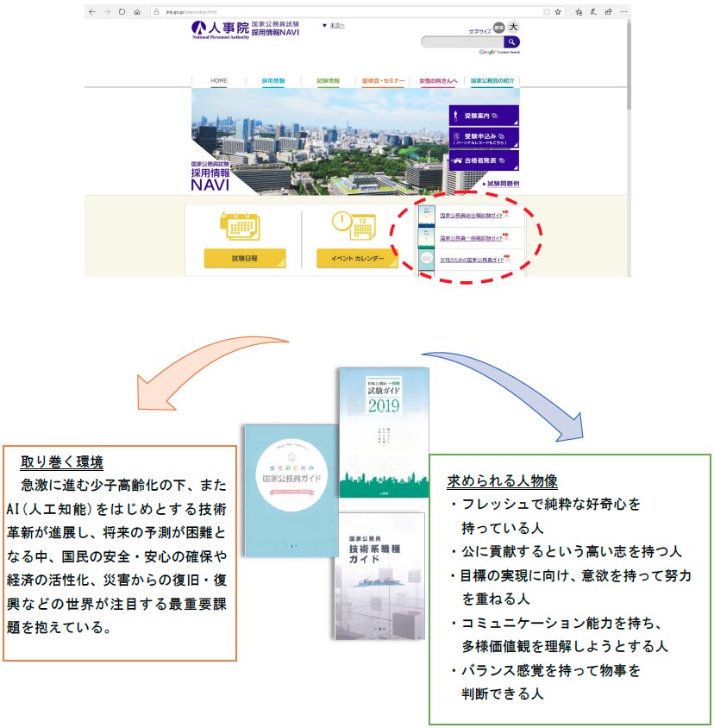Click the browser vertical scrollbar thumb
This screenshot has width=714, height=728.
pyautogui.click(x=629, y=65)
